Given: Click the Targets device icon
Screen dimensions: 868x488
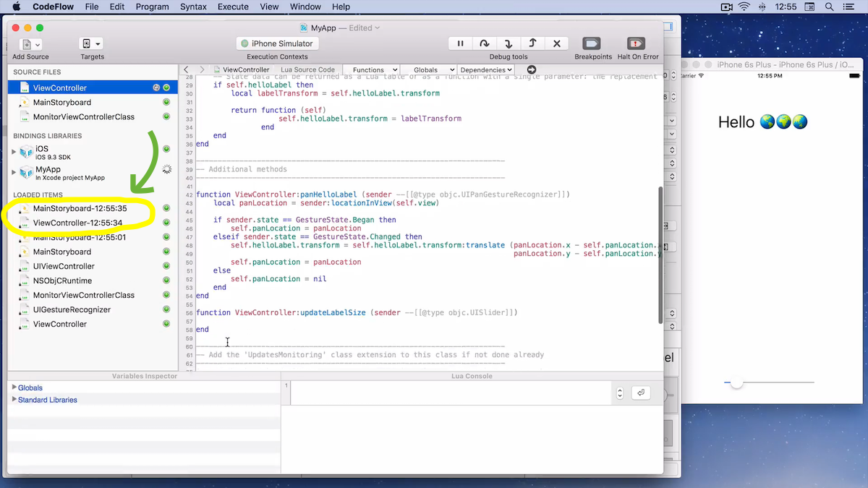Looking at the screenshot, I should (x=87, y=44).
